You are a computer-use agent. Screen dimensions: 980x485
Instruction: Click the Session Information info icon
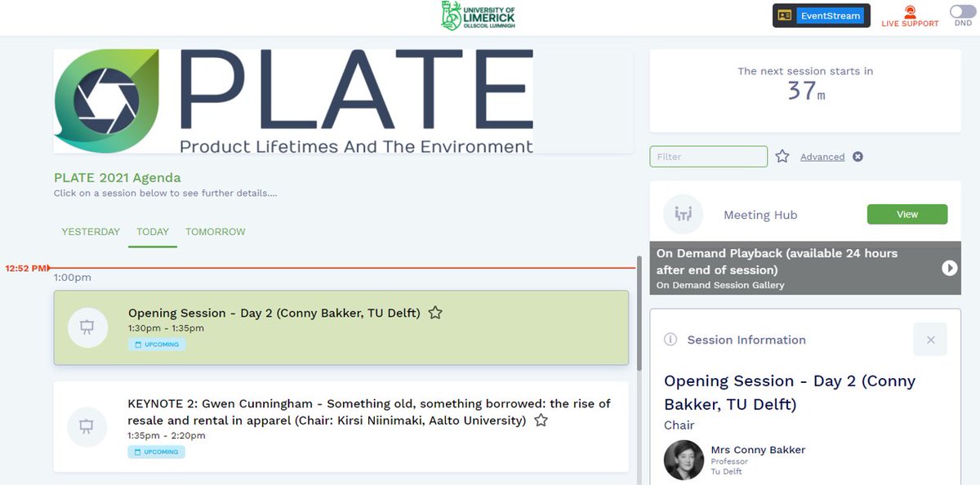point(670,340)
